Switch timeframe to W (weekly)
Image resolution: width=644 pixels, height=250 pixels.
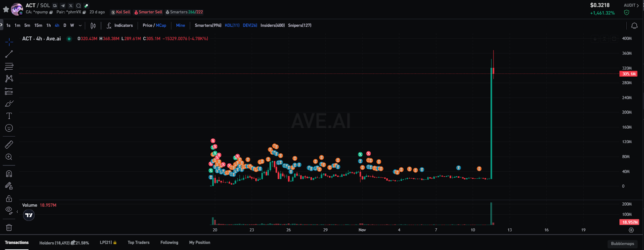[72, 25]
